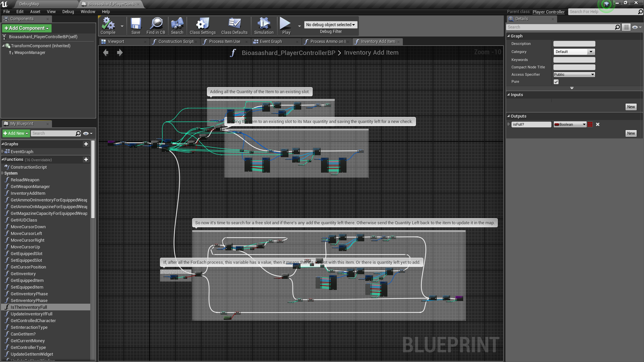The image size is (644, 362).
Task: Switch to the Event Graph tab
Action: (271, 42)
